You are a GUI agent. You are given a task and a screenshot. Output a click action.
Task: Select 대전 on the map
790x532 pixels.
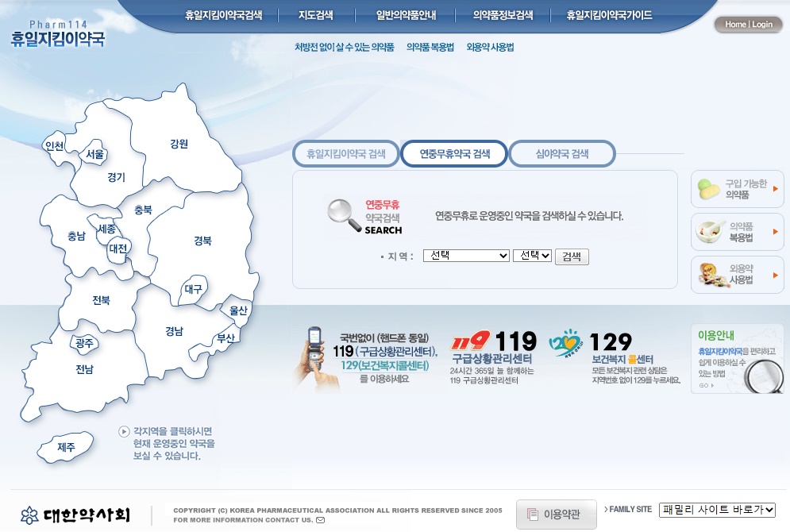pos(118,249)
